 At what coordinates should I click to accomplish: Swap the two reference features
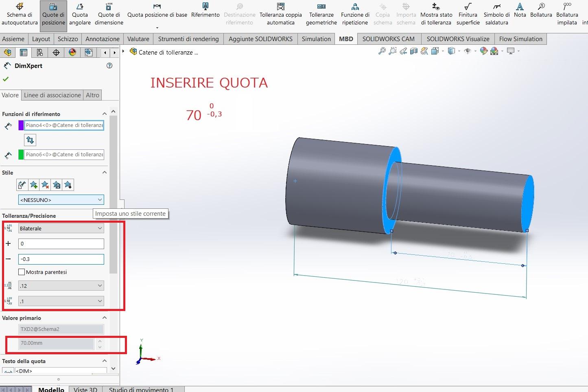[x=30, y=140]
